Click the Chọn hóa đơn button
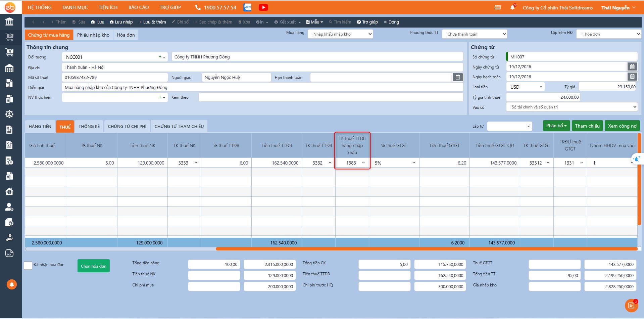644x319 pixels. coord(94,266)
